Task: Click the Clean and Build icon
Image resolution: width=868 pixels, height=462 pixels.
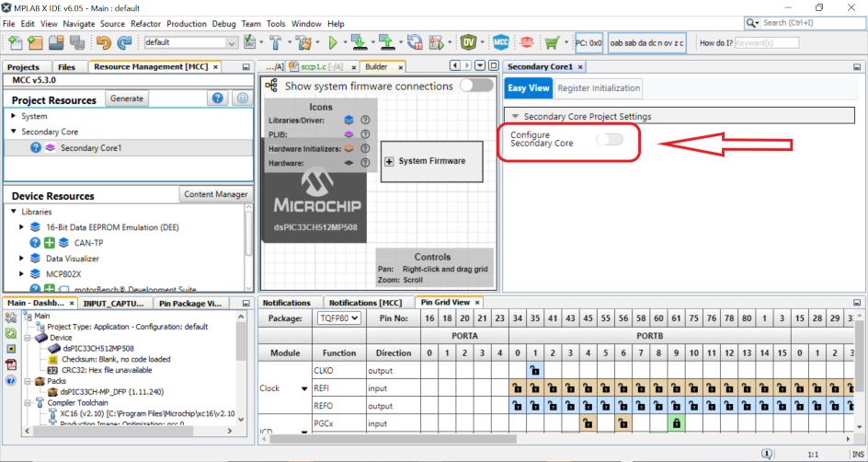Action: pyautogui.click(x=303, y=42)
